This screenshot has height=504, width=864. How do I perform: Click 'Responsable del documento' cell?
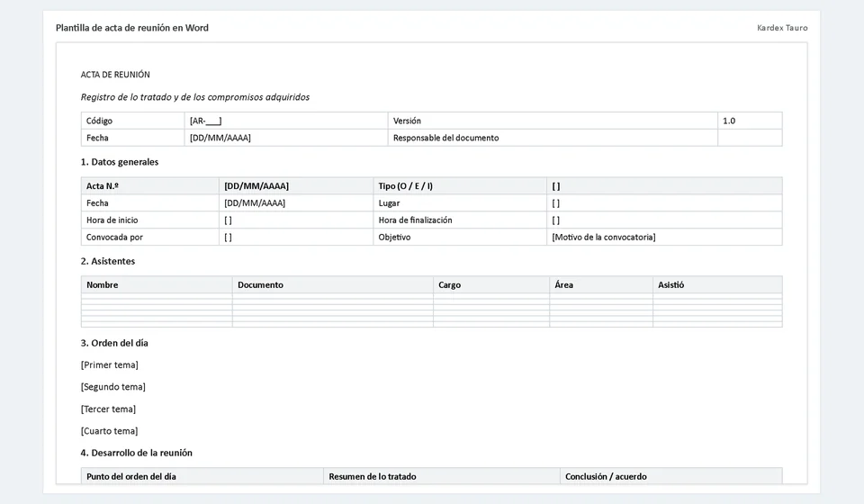pyautogui.click(x=553, y=138)
